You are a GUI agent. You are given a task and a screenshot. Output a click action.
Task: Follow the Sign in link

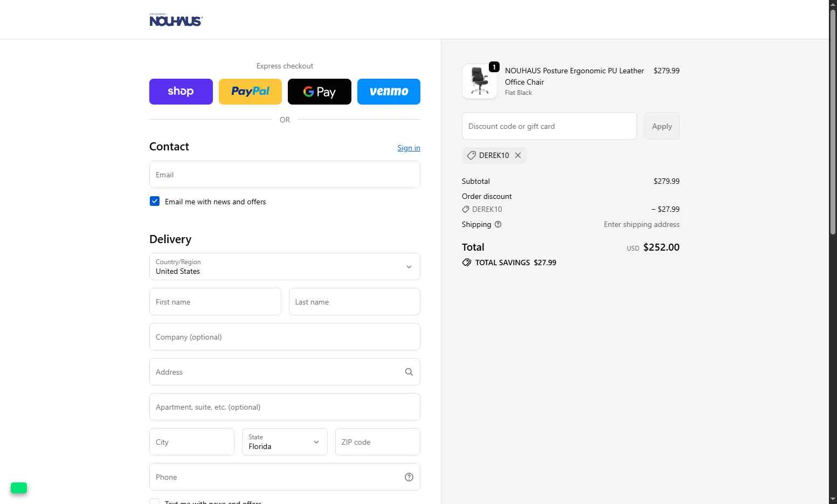click(x=409, y=148)
